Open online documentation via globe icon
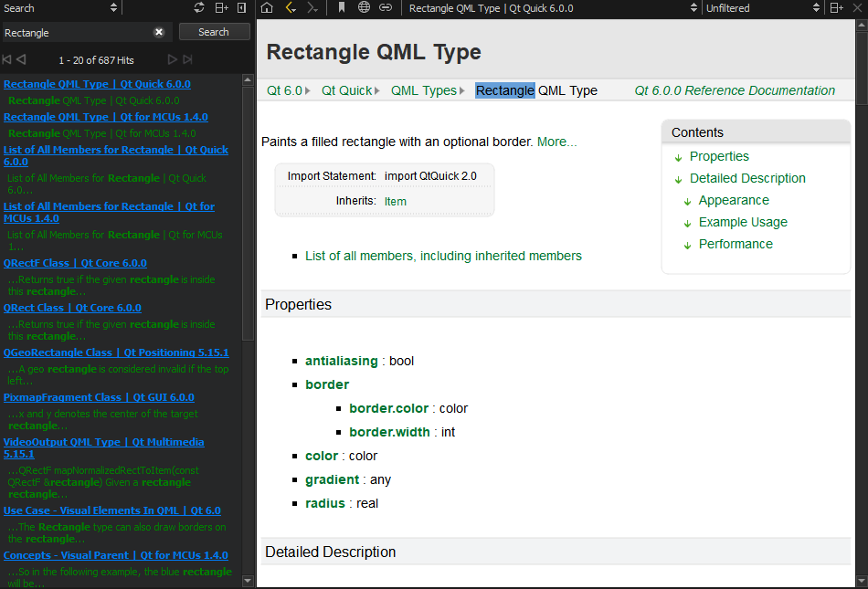This screenshot has height=589, width=868. [x=364, y=8]
